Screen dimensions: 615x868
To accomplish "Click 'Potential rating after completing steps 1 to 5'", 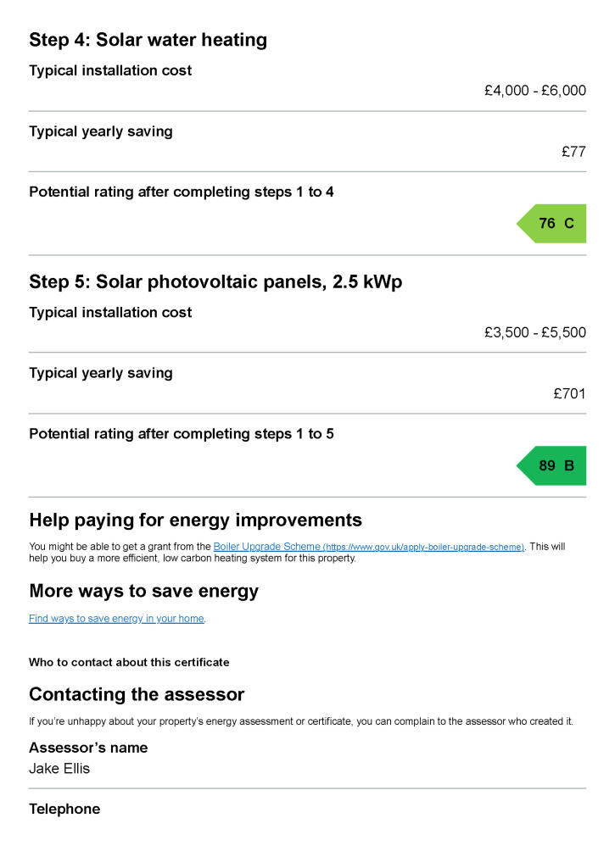I will (x=181, y=434).
